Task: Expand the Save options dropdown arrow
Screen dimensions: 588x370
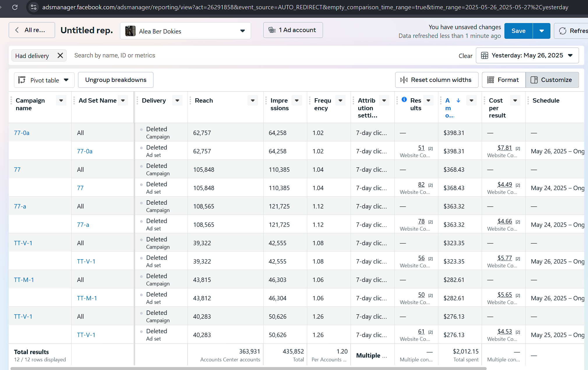Action: 541,31
